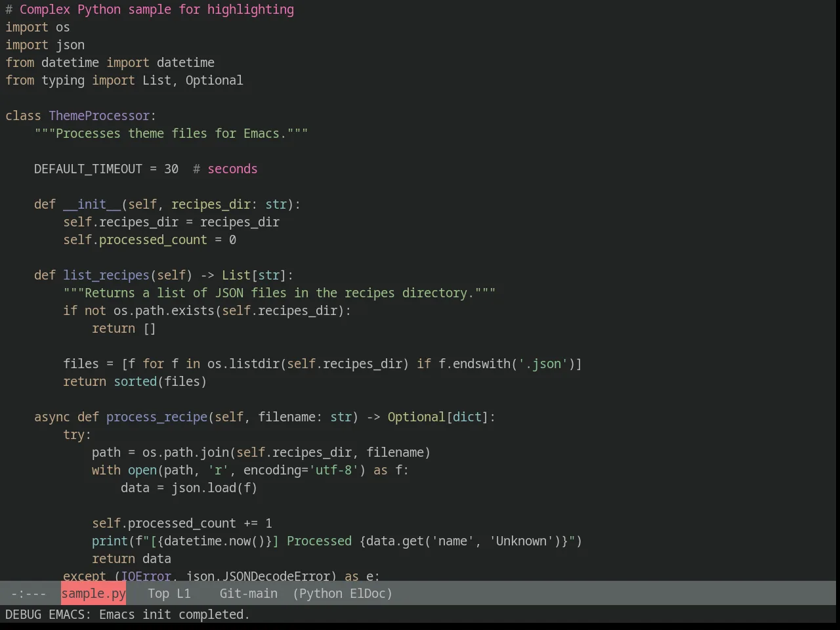
Task: Click the 'except (IOError' line
Action: (222, 576)
